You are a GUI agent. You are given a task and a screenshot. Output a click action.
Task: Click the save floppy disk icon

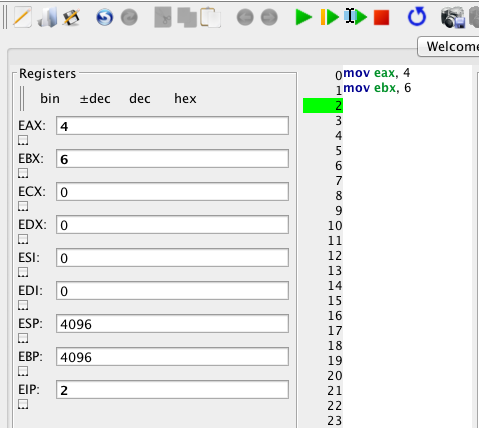pyautogui.click(x=71, y=17)
